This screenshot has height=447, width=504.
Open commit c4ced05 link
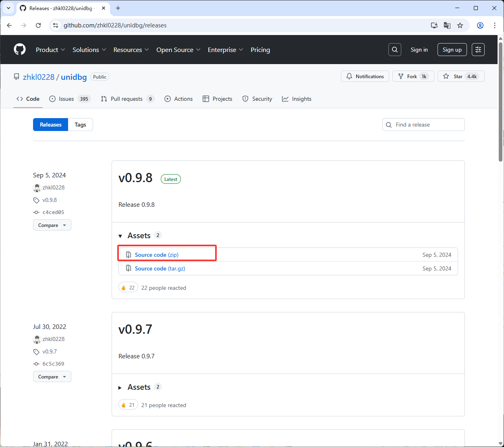pyautogui.click(x=53, y=212)
